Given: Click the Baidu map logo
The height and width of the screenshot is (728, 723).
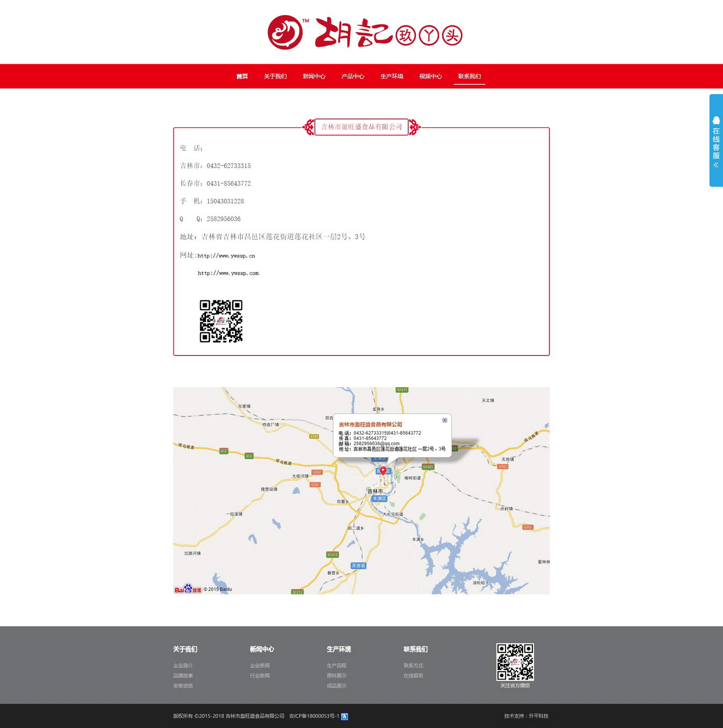Looking at the screenshot, I should 188,589.
